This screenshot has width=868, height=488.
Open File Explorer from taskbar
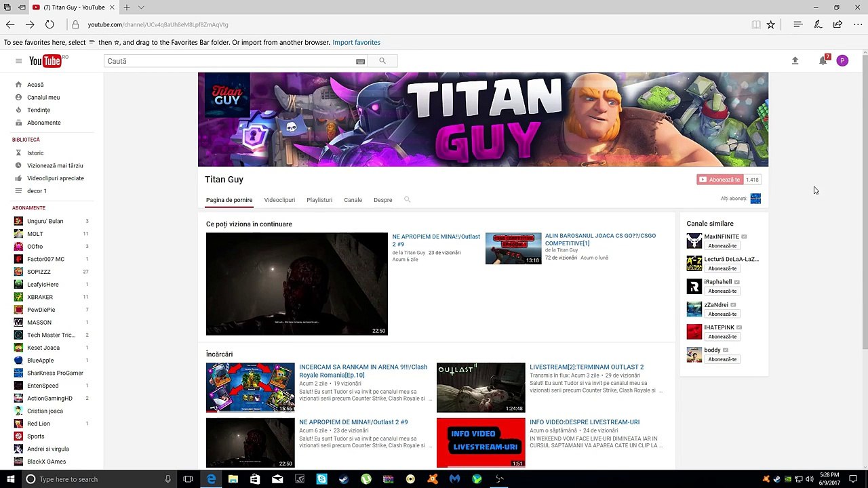tap(233, 479)
